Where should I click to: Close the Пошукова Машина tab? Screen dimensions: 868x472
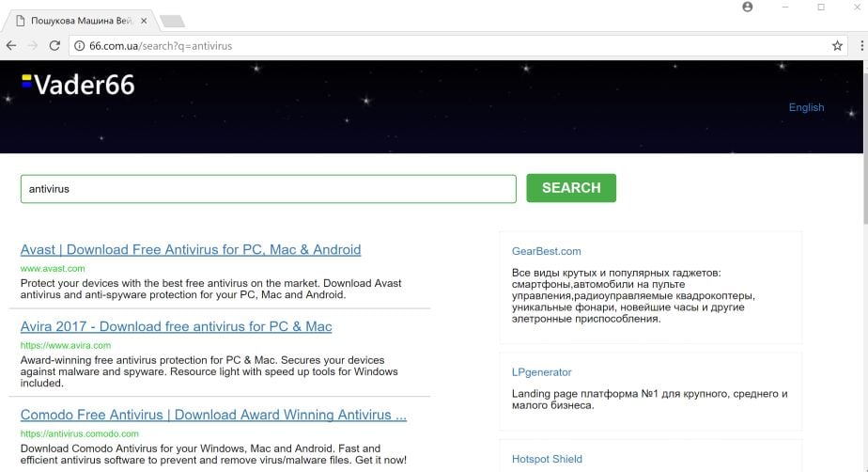click(144, 21)
